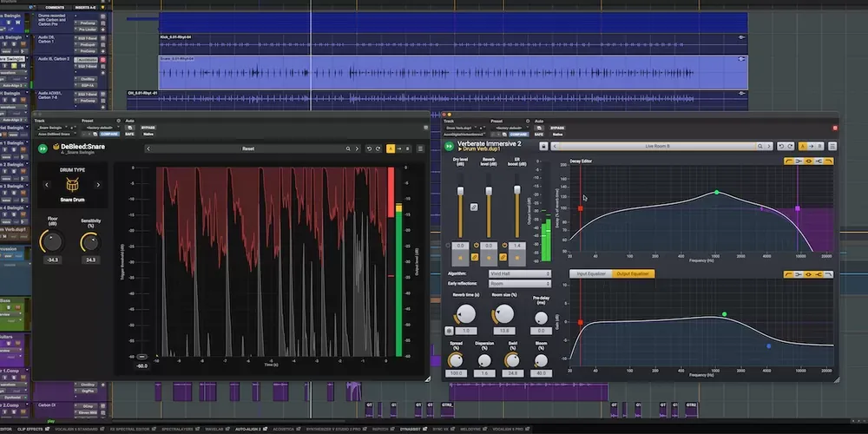Open Verberate track selector Drum Verb.dup1
Screen dimensions: 868x434
click(461, 128)
